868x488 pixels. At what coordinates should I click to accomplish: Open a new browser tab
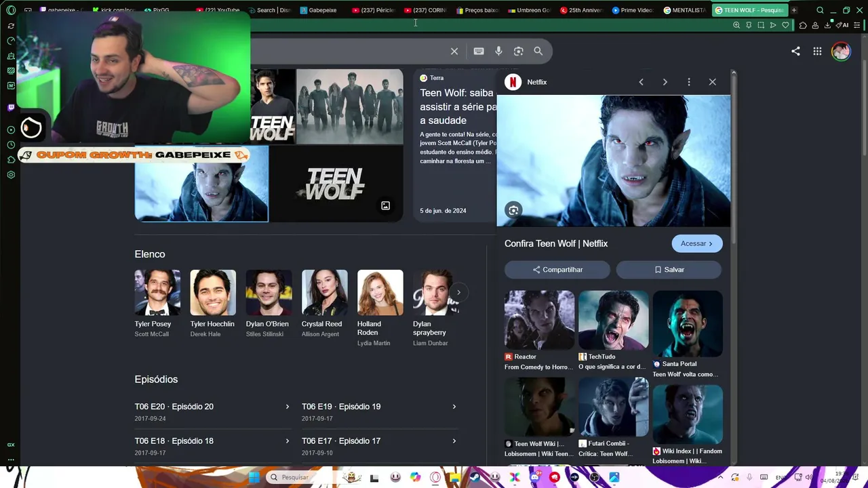tap(794, 10)
